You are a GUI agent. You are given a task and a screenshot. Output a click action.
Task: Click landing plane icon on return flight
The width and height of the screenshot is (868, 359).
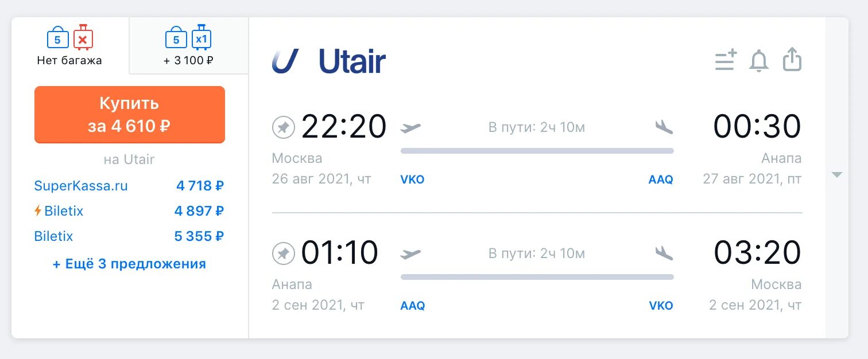664,253
